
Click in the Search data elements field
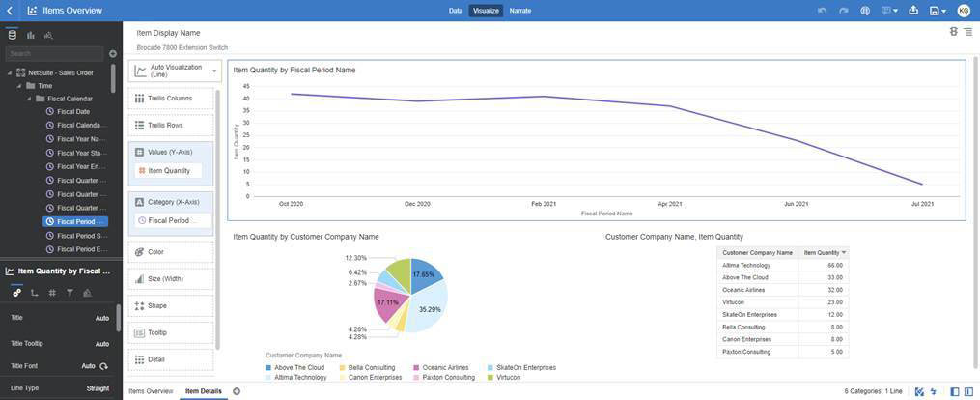(x=53, y=54)
